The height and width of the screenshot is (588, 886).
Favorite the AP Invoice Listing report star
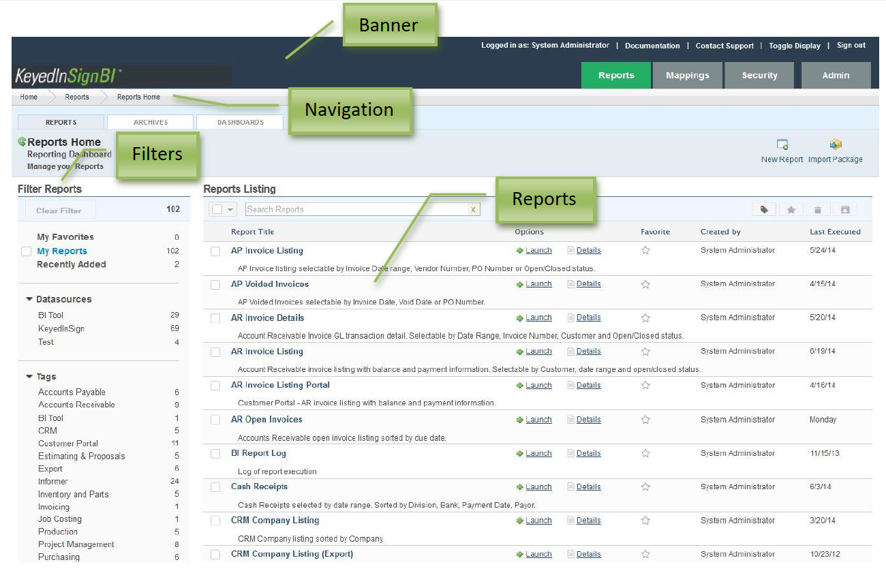point(645,251)
